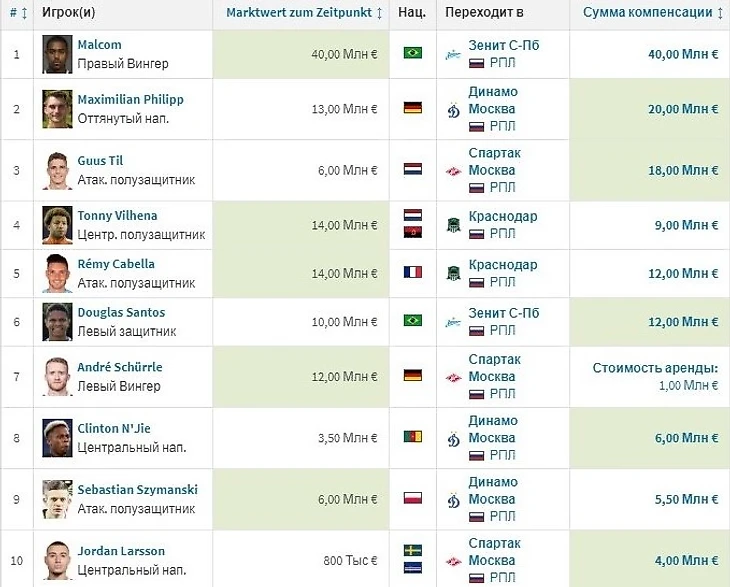This screenshot has height=587, width=730.
Task: Click André Schürrle's player photo
Action: click(x=58, y=376)
